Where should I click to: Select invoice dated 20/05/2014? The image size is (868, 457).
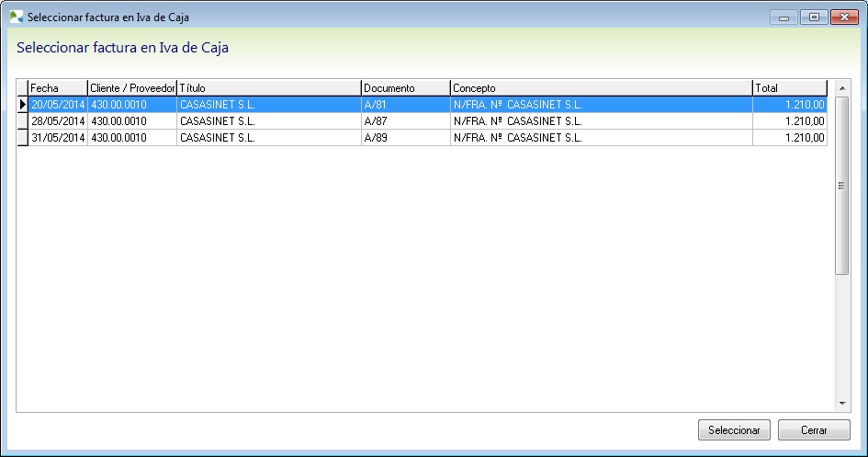pyautogui.click(x=57, y=105)
